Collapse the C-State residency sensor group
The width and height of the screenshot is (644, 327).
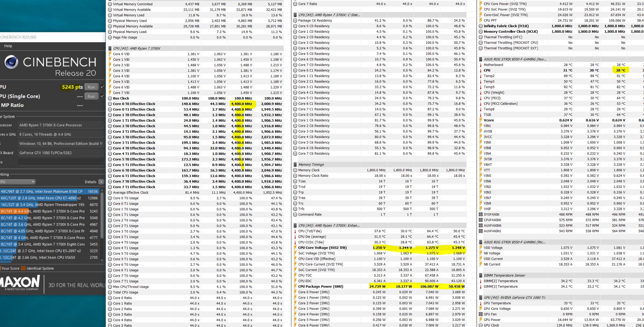pos(295,15)
